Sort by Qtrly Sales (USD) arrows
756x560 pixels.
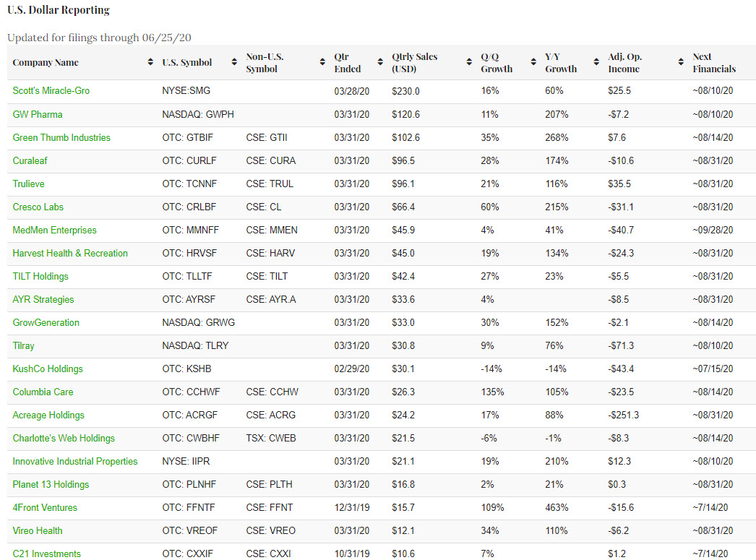point(470,63)
